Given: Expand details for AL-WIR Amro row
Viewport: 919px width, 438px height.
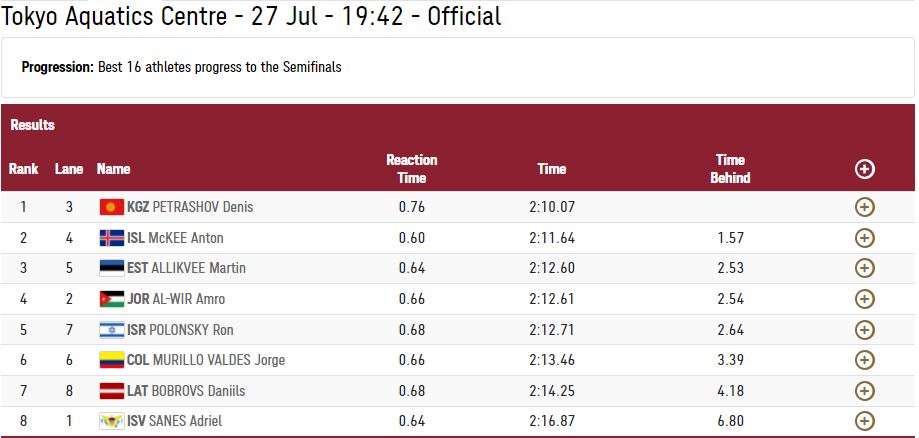Looking at the screenshot, I should click(864, 299).
